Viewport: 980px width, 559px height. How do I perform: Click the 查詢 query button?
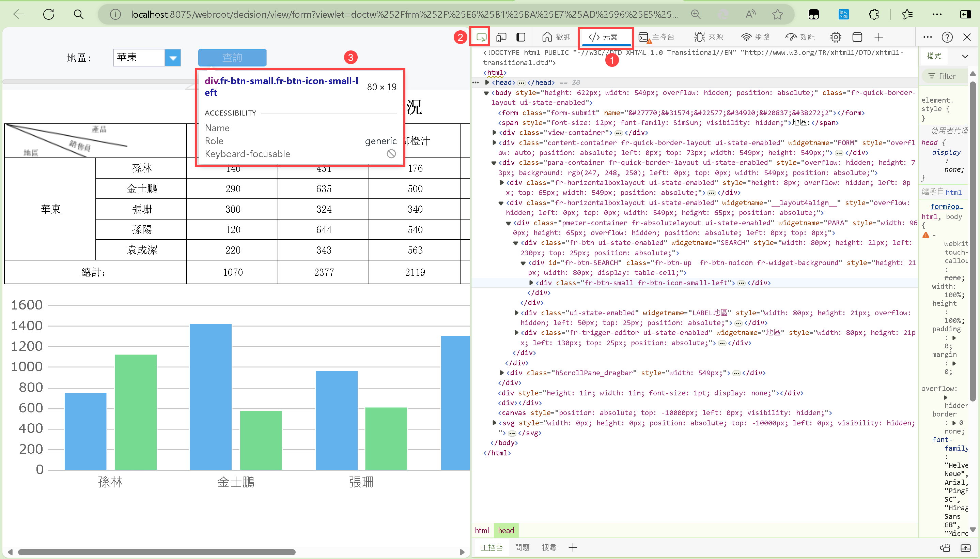click(x=232, y=58)
